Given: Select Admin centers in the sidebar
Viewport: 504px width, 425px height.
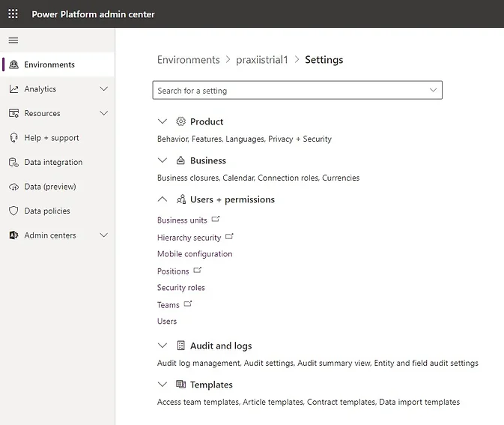Looking at the screenshot, I should point(57,235).
